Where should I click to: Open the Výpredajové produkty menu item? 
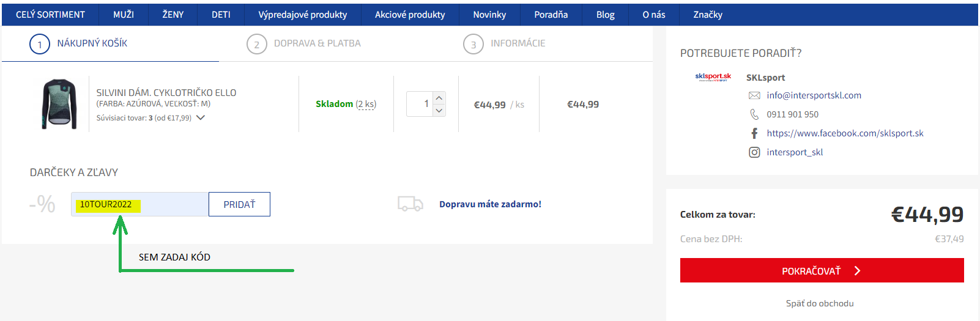(302, 15)
